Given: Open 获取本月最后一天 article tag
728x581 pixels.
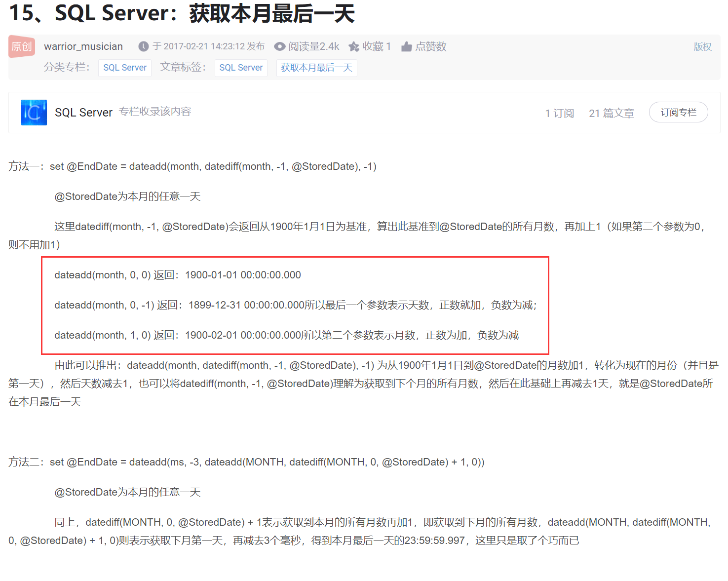Looking at the screenshot, I should tap(316, 68).
